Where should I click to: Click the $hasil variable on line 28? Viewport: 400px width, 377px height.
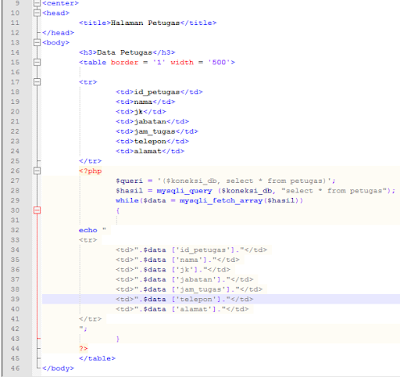coord(129,191)
